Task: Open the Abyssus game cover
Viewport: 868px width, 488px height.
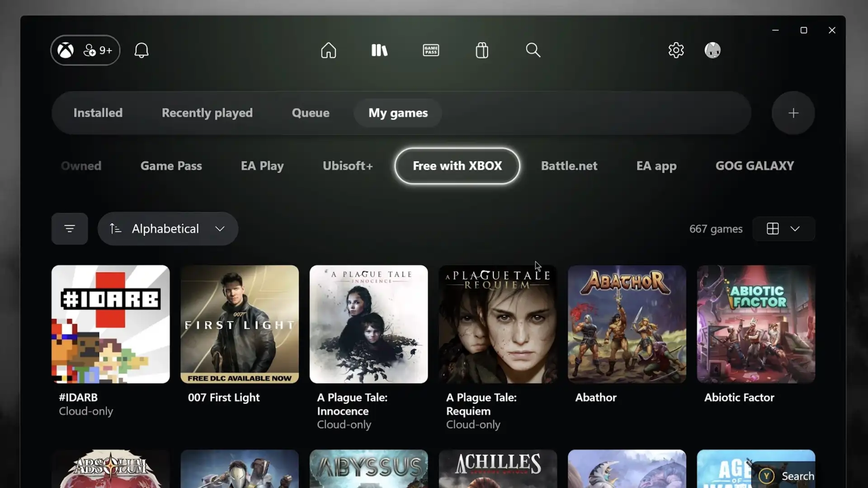Action: tap(369, 469)
